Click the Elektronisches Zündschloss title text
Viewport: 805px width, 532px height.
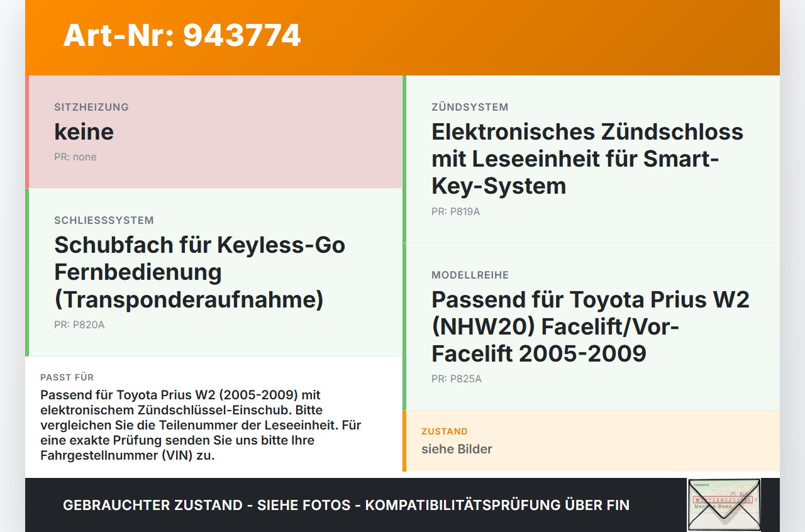tap(587, 158)
